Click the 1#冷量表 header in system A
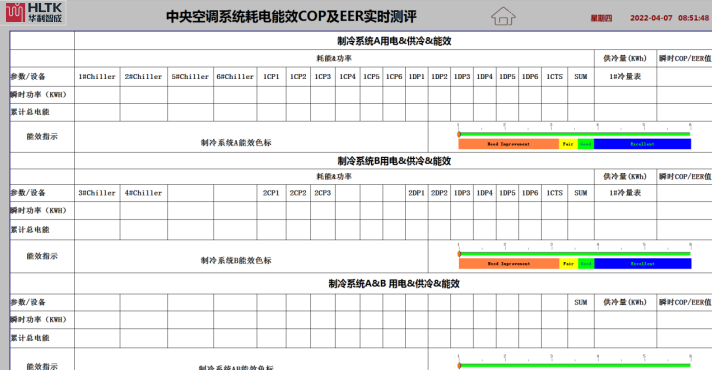Viewport: 712px width, 372px height. coord(625,77)
